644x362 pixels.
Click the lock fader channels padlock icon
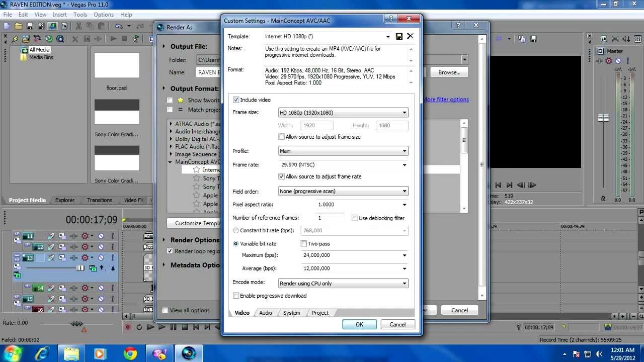pyautogui.click(x=603, y=199)
